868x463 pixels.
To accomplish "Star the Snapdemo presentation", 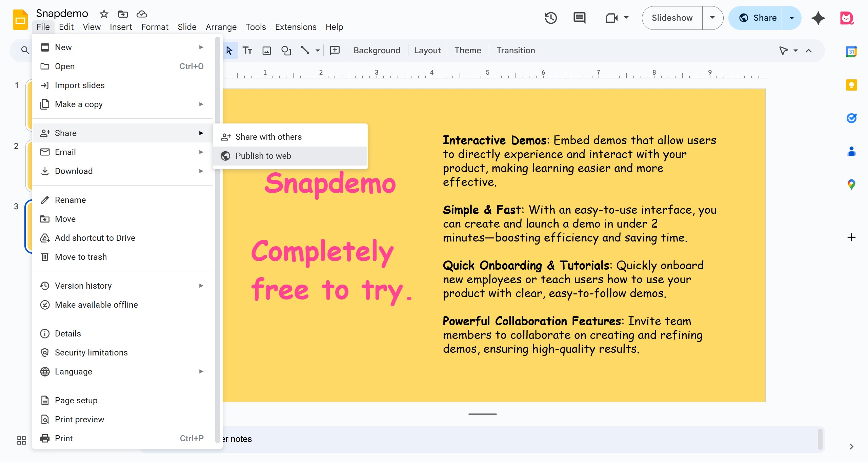I will [x=104, y=14].
